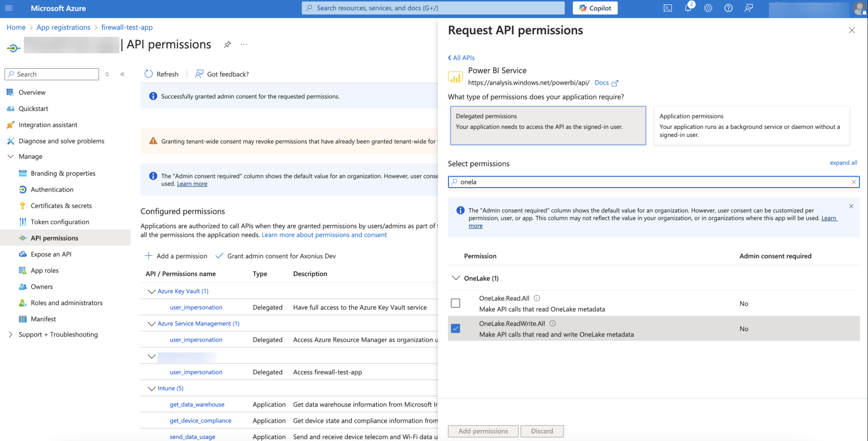Open the notifications bell

pos(688,8)
